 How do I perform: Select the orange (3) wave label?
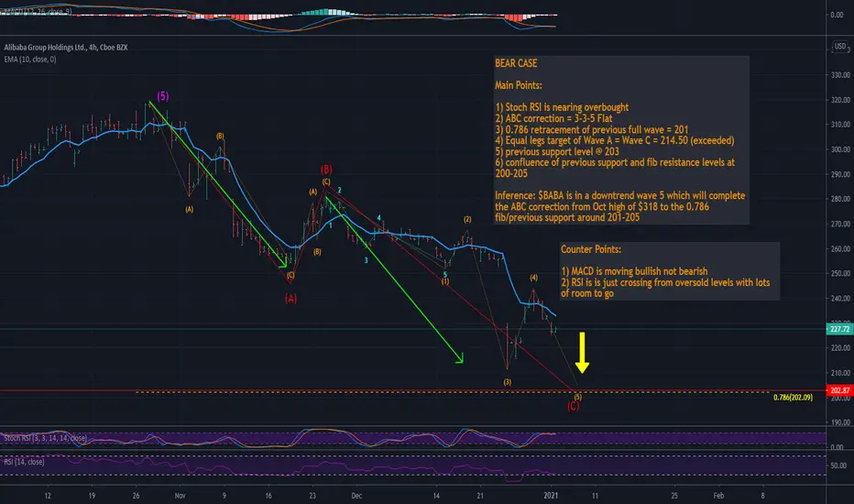507,382
